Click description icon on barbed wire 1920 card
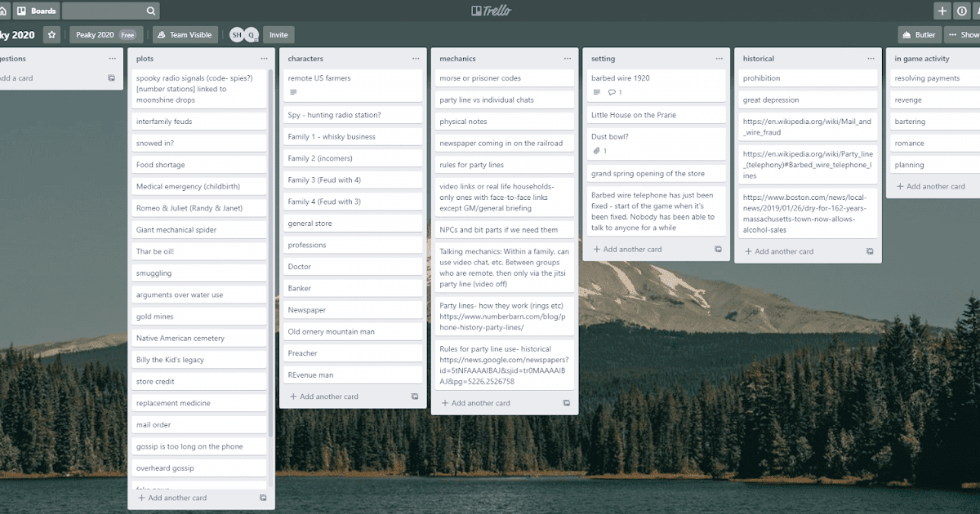 pyautogui.click(x=597, y=92)
